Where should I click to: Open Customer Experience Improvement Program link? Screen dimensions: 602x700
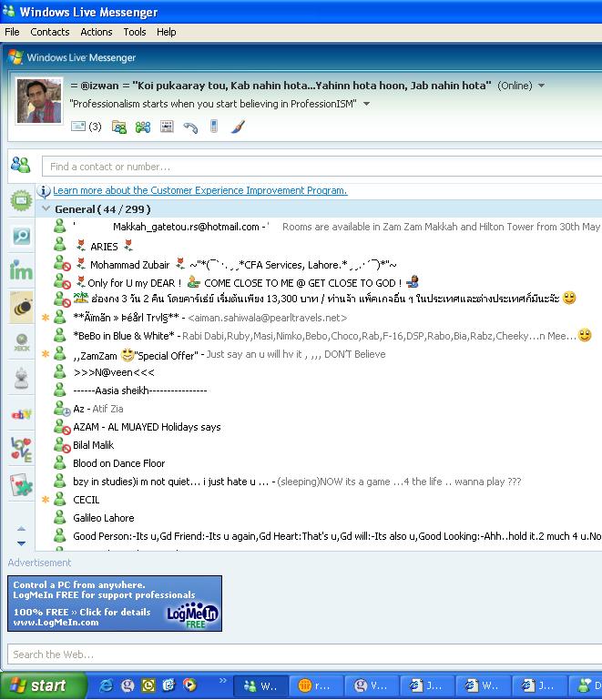tap(200, 190)
